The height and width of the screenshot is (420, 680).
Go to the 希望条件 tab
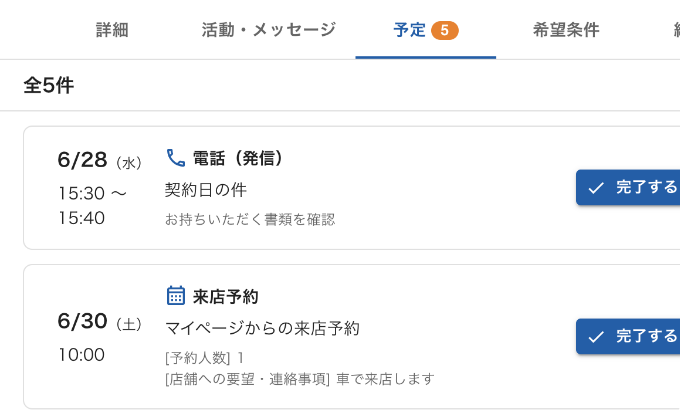click(566, 30)
